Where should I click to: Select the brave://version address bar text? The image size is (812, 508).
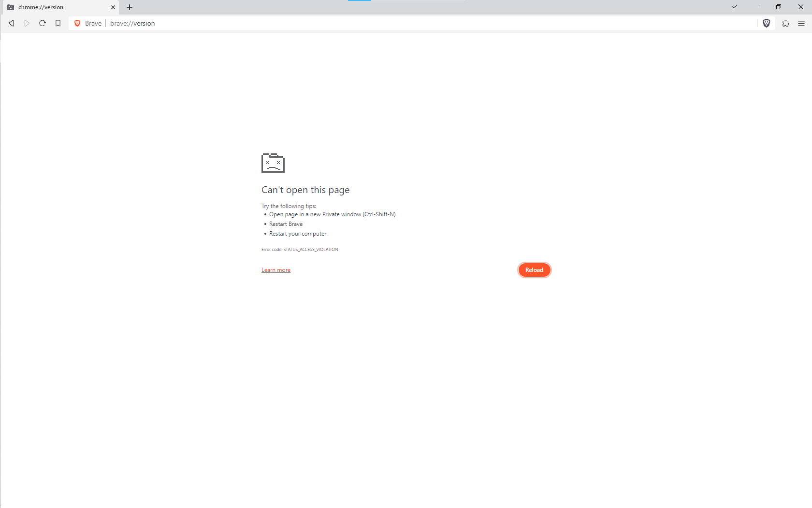point(132,23)
